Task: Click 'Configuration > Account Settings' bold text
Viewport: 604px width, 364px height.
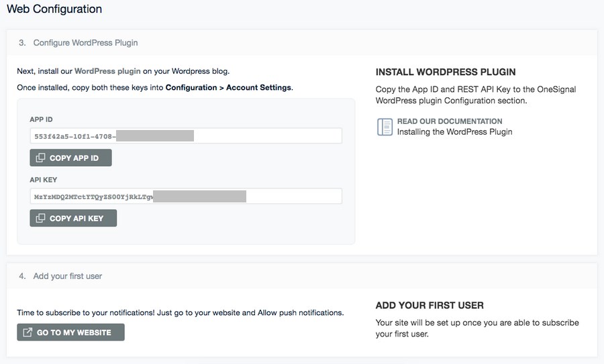Action: tap(228, 88)
